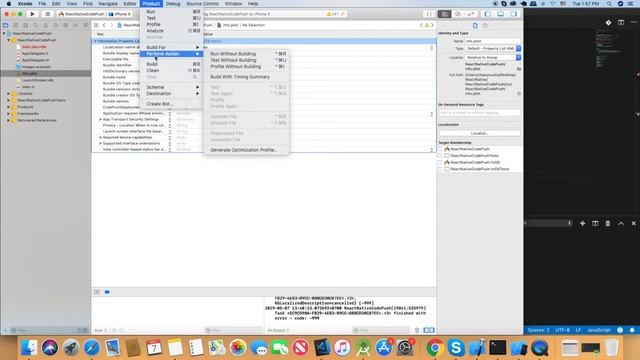640x360 pixels.
Task: Choose Generate Optimization Profile
Action: pyautogui.click(x=247, y=150)
